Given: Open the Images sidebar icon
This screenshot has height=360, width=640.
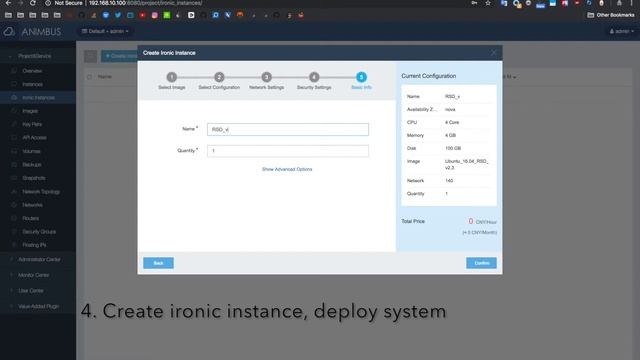Looking at the screenshot, I should click(14, 111).
